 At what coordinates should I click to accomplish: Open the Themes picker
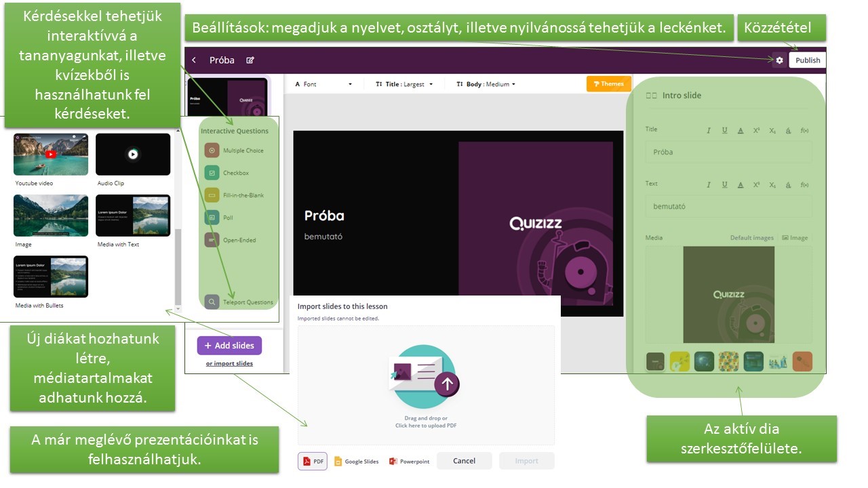tap(609, 84)
